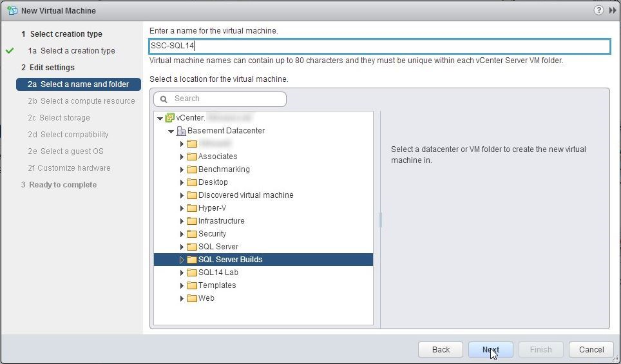Click the search magnifier icon
This screenshot has width=621, height=364.
click(x=164, y=99)
